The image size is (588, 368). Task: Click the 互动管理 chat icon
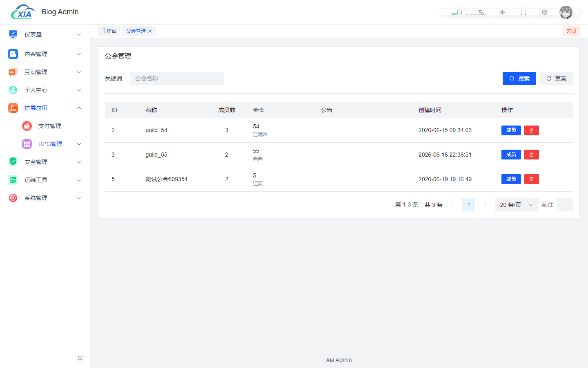click(13, 72)
